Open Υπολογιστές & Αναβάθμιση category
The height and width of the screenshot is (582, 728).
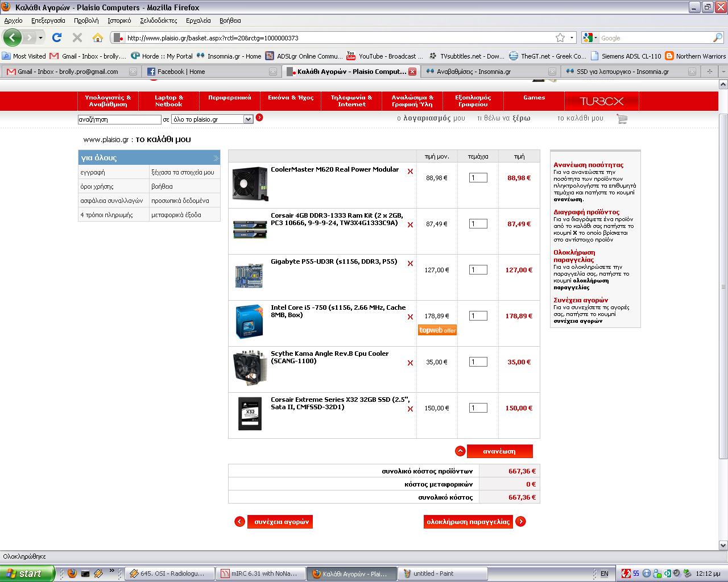click(x=108, y=101)
